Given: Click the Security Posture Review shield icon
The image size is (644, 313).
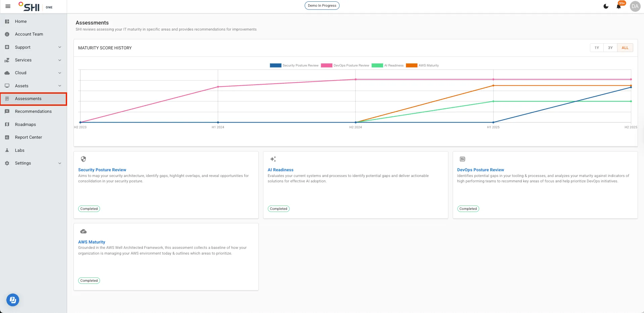Looking at the screenshot, I should tap(84, 159).
